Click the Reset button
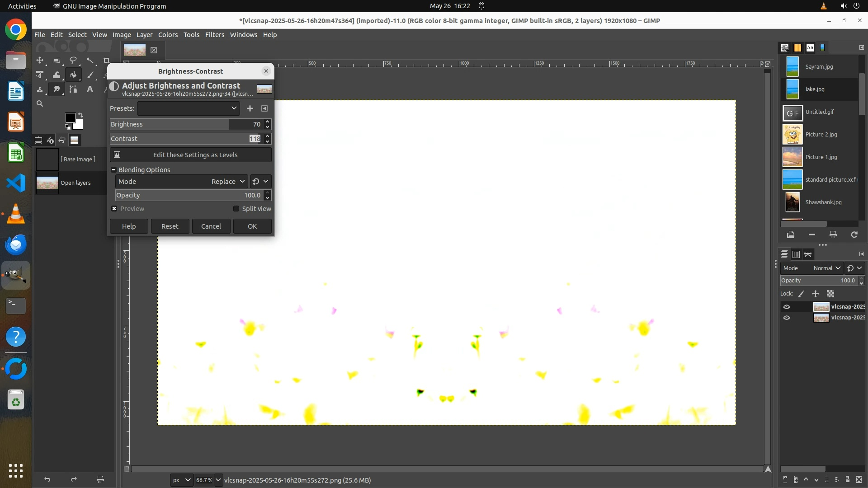Screen dimensions: 868x488 170,226
